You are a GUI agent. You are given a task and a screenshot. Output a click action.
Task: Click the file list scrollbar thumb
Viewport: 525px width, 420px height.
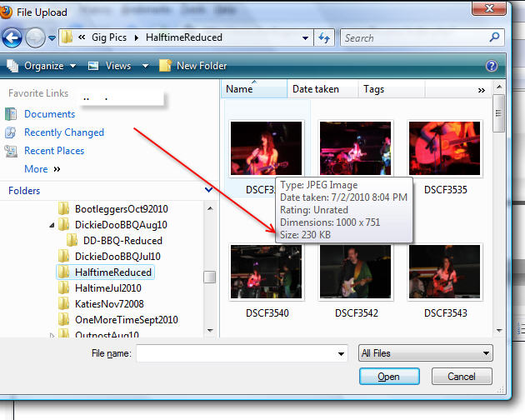498,113
